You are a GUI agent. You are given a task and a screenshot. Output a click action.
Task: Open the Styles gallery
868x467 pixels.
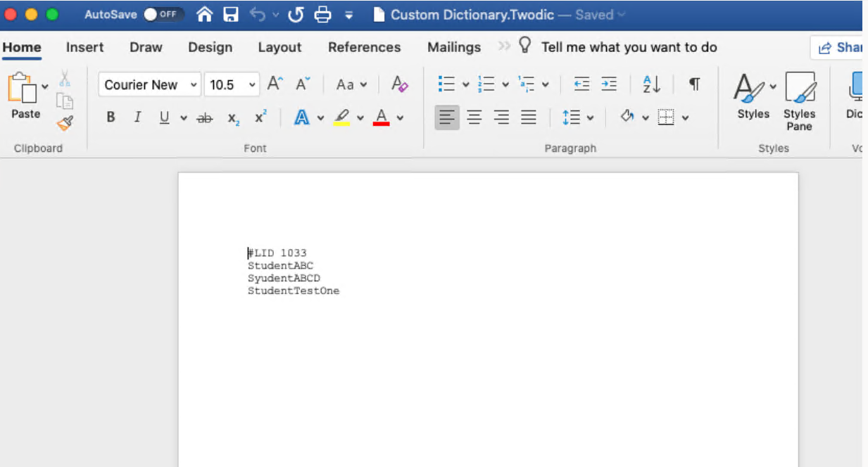(x=754, y=96)
